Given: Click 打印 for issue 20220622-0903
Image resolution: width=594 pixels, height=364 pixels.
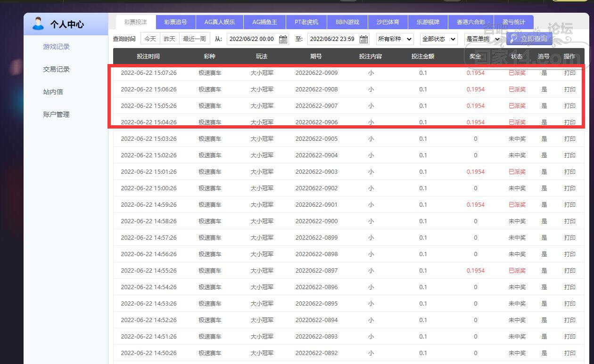Looking at the screenshot, I should pos(569,172).
